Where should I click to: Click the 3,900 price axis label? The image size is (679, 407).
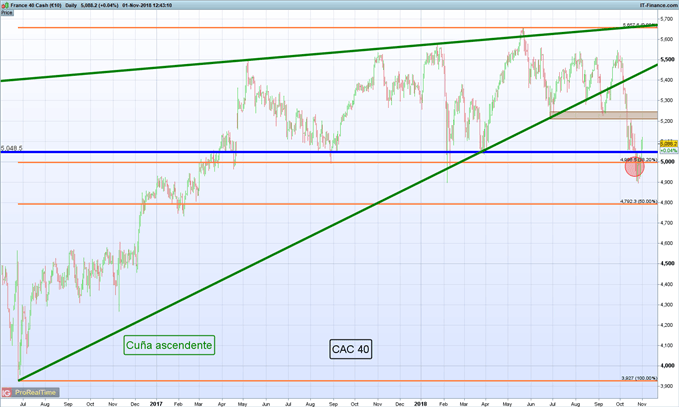(667, 386)
